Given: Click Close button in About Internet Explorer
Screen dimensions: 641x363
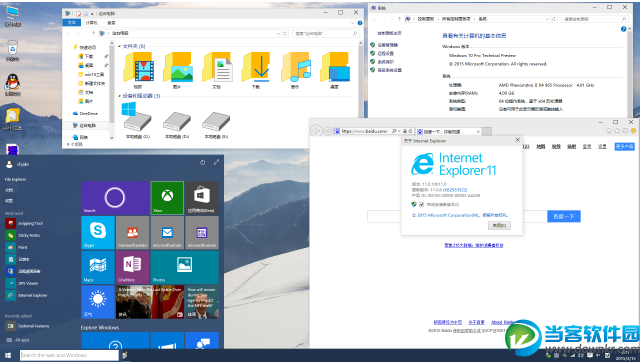Looking at the screenshot, I should pyautogui.click(x=499, y=226).
